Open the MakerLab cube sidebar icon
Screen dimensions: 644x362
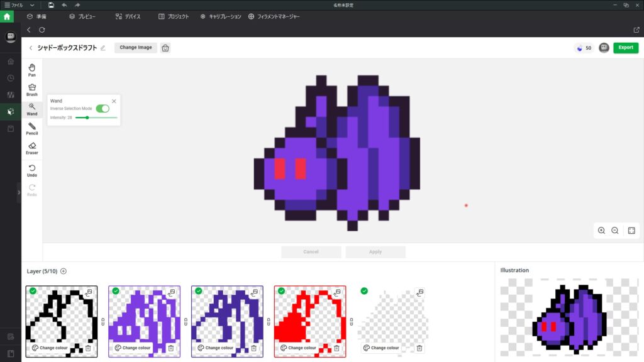tap(11, 112)
